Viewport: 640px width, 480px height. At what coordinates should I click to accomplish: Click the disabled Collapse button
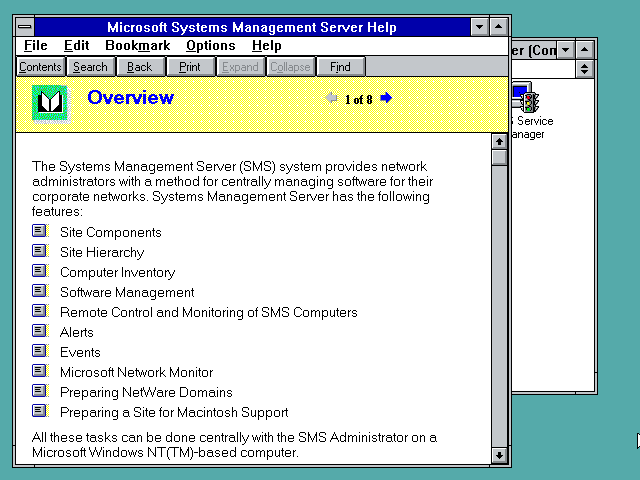(290, 67)
